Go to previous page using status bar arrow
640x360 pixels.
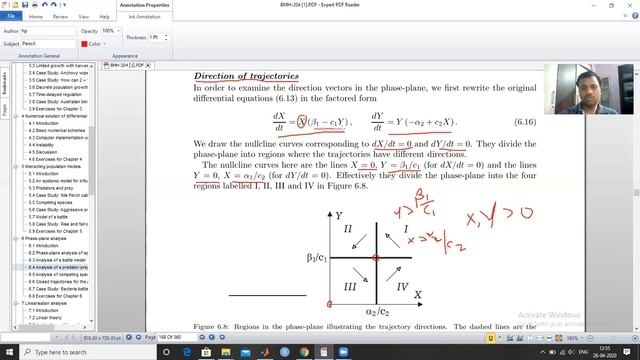coord(138,337)
